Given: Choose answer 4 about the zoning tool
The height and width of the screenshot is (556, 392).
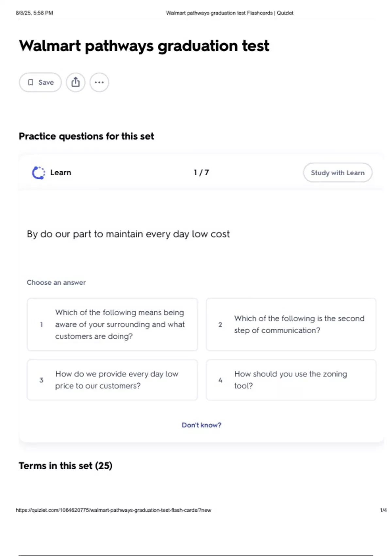Looking at the screenshot, I should pos(291,380).
